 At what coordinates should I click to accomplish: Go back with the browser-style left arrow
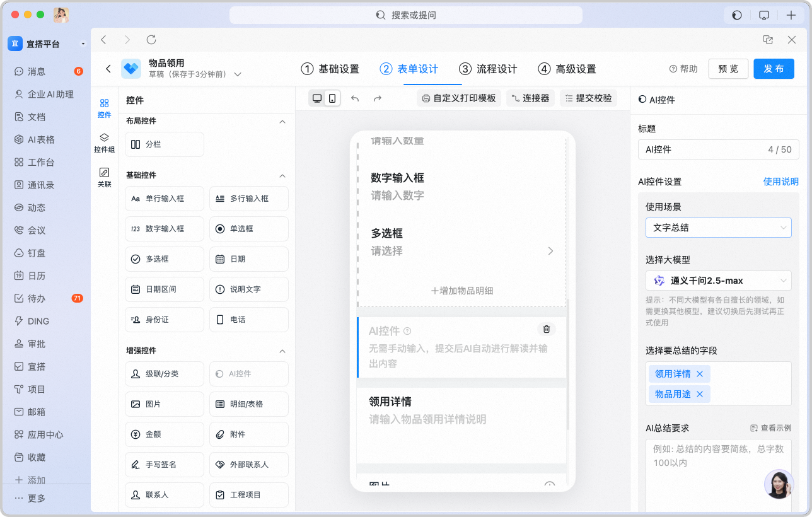[104, 40]
